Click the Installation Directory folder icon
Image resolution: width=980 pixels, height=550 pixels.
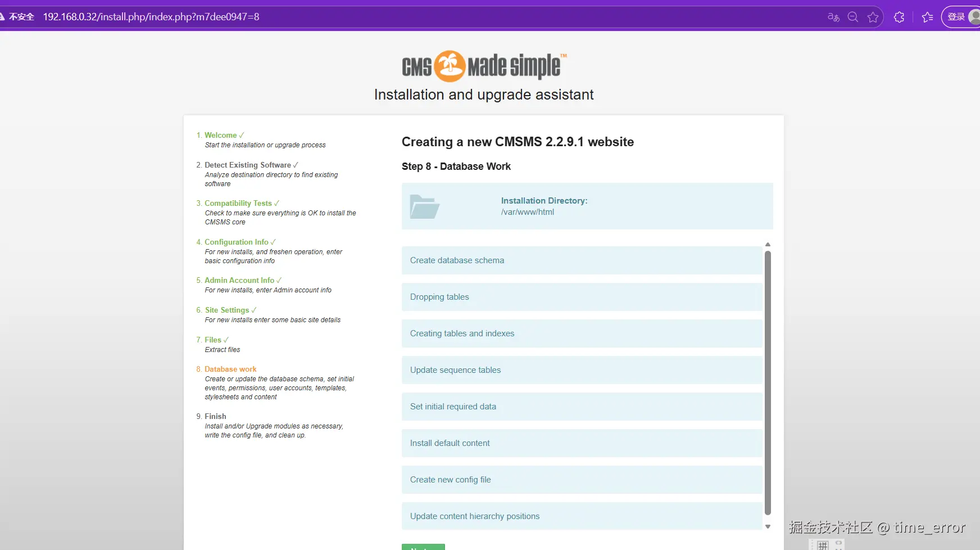click(x=425, y=206)
